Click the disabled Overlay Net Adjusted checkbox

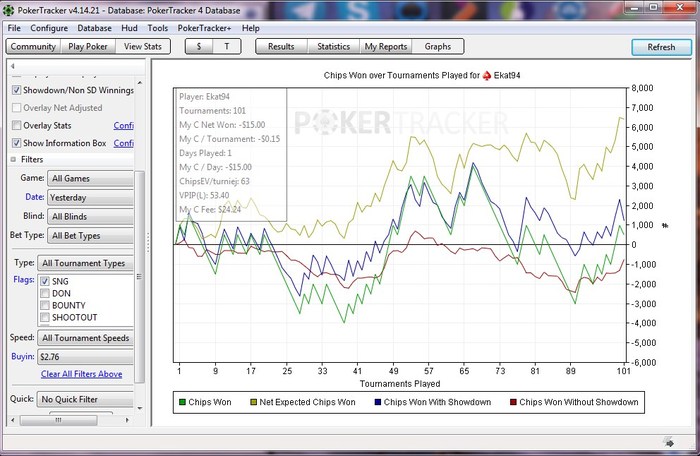click(x=17, y=108)
